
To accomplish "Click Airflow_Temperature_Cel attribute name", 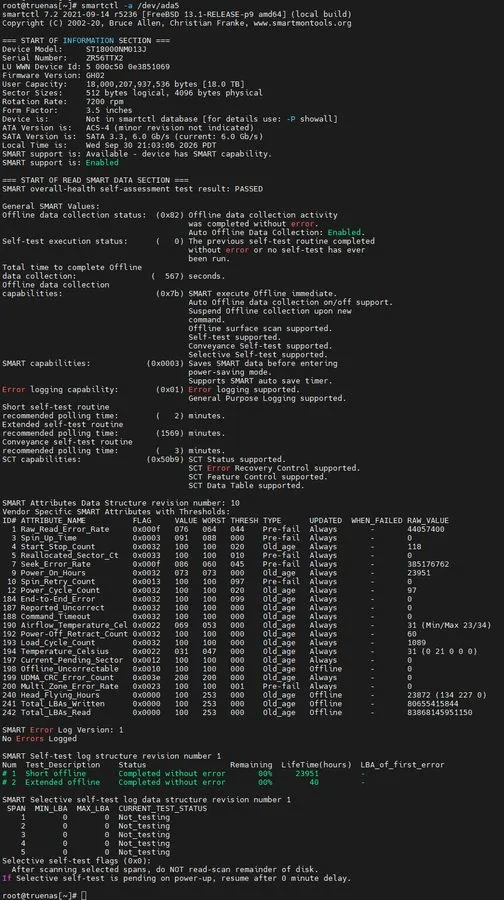I will coord(74,625).
